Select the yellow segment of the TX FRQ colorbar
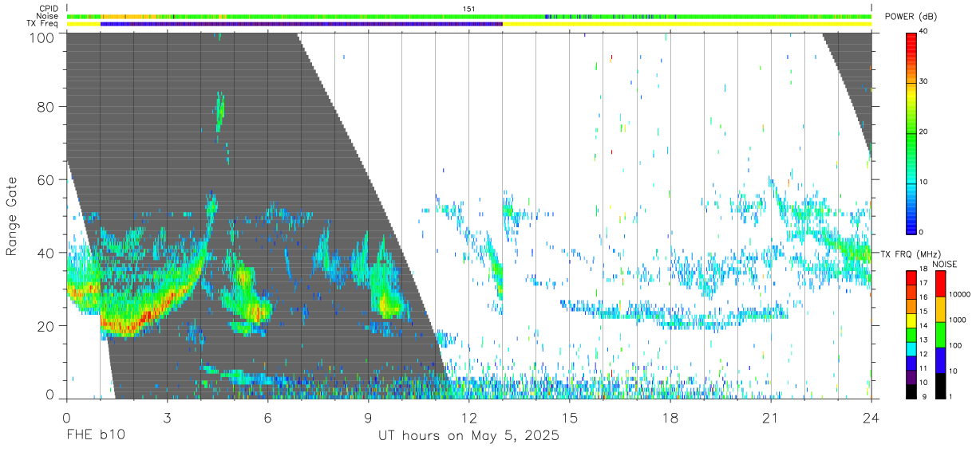Viewport: 980px width, 452px height. (911, 320)
